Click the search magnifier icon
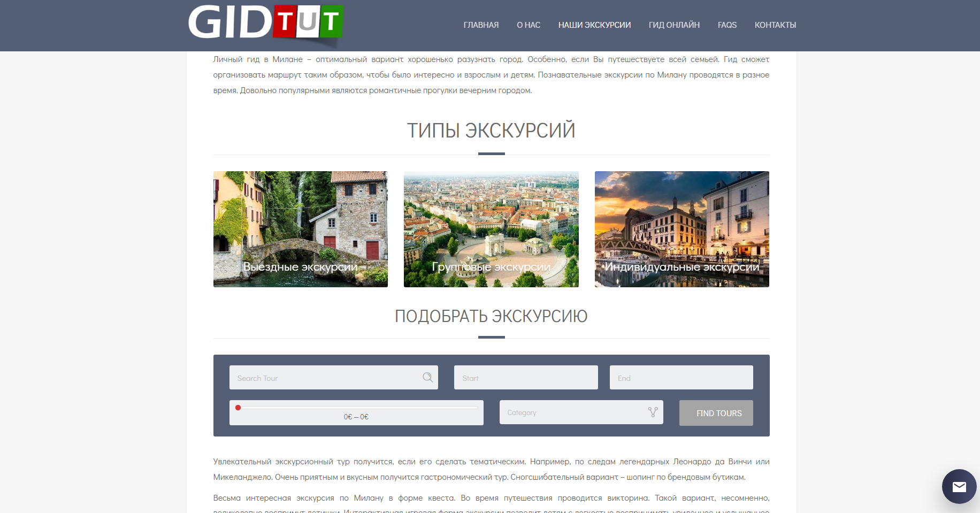 [427, 378]
